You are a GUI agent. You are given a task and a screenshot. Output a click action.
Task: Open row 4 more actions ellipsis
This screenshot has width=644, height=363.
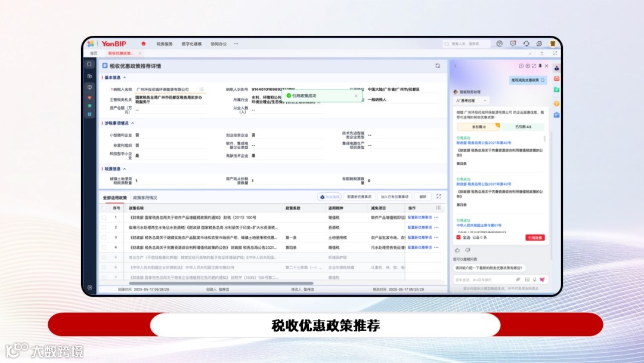[x=436, y=248]
